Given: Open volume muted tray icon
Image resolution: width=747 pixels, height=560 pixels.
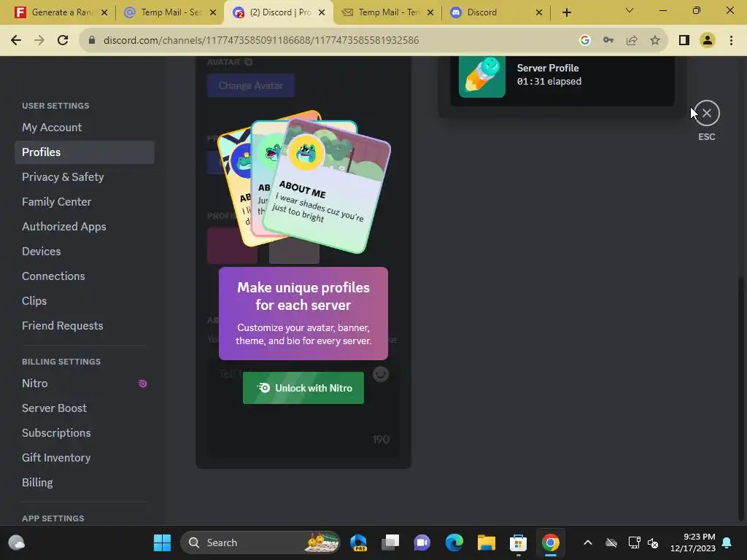Looking at the screenshot, I should click(653, 542).
